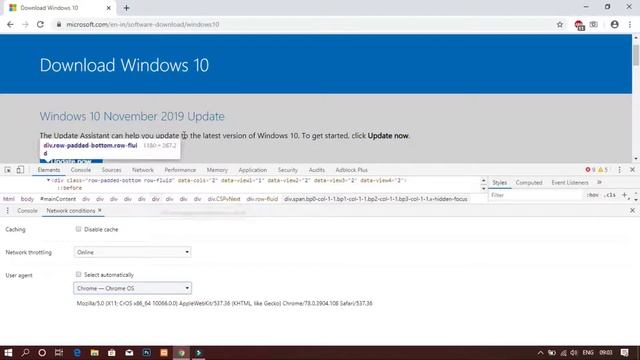Open the Network throttling Online dropdown
Screen dimensions: 640x360
pos(133,252)
